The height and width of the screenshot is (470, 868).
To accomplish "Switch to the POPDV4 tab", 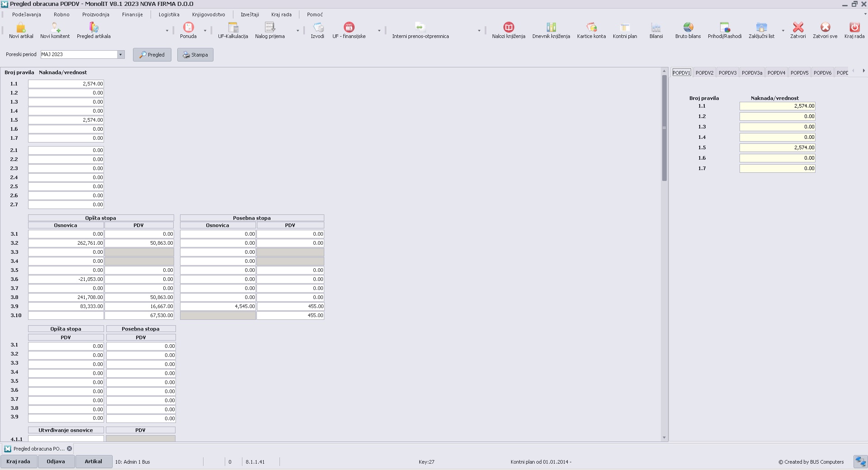I will (776, 73).
